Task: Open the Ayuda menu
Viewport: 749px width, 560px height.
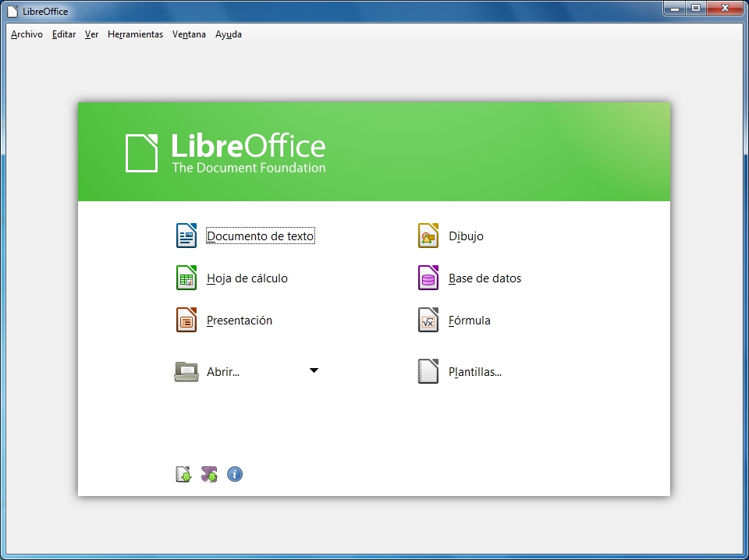Action: point(229,34)
